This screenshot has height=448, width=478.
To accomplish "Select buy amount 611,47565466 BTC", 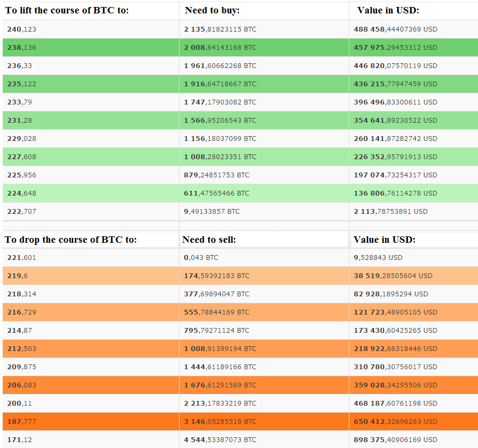I will tap(216, 193).
